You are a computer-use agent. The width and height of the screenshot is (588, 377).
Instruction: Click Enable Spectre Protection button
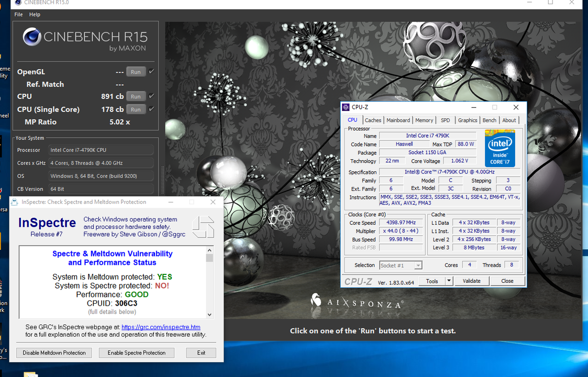[137, 352]
